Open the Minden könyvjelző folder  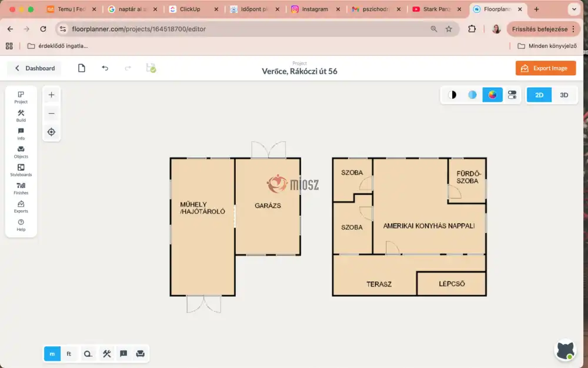click(x=547, y=46)
